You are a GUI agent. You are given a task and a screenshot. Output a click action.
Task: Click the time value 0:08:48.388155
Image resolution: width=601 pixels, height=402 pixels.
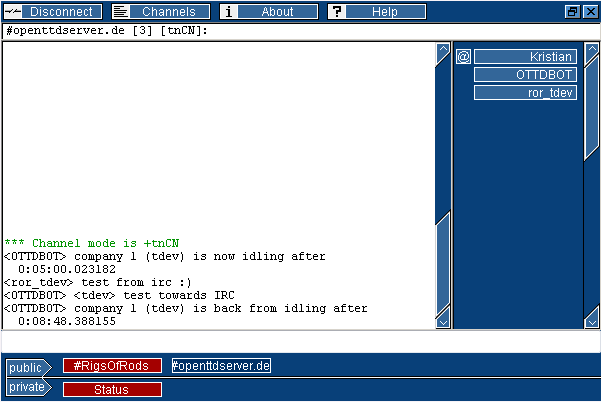pyautogui.click(x=67, y=321)
